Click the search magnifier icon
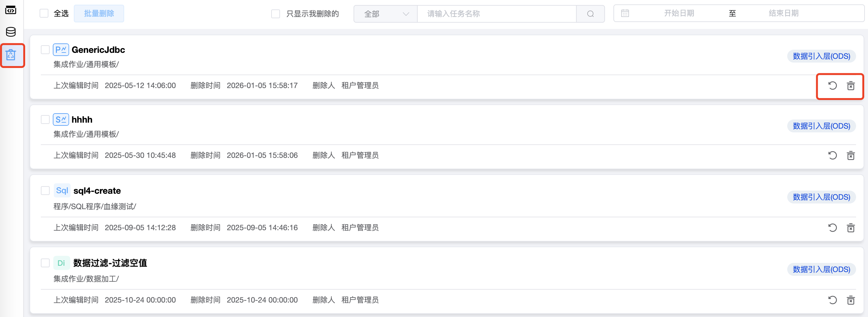Image resolution: width=868 pixels, height=317 pixels. [x=591, y=14]
